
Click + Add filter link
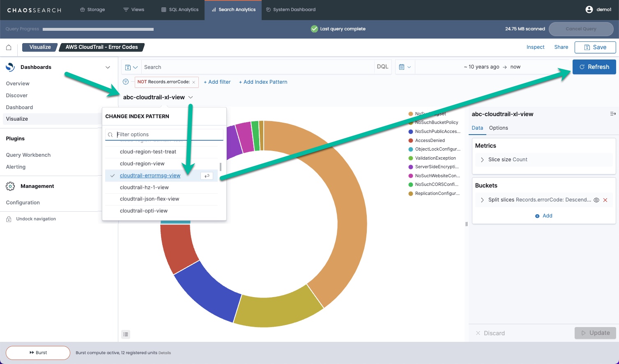[217, 82]
